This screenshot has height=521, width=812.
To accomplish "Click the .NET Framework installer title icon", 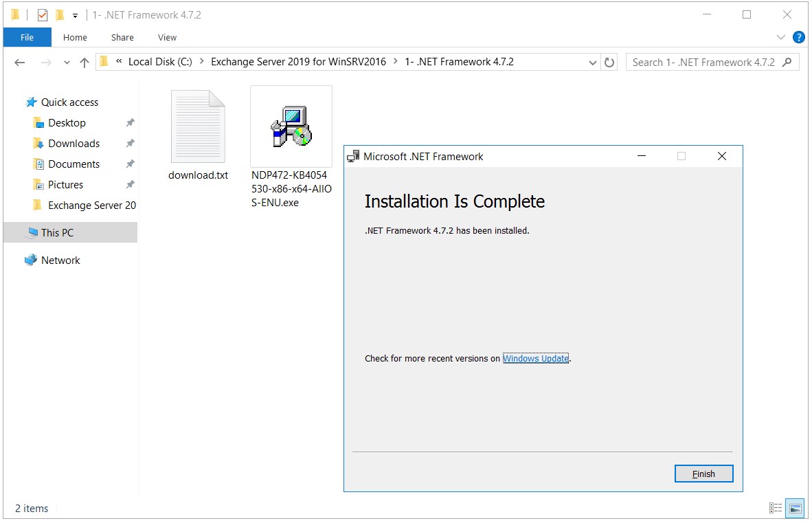I will point(353,157).
